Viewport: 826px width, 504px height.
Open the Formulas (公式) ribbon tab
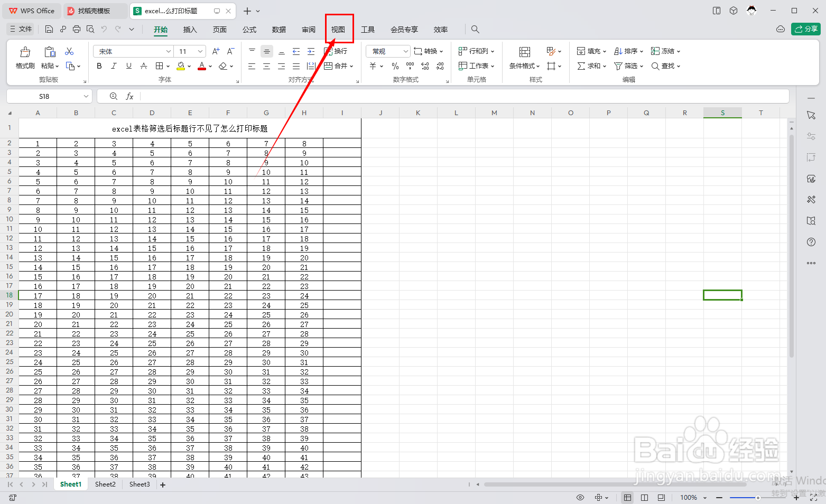click(x=249, y=30)
